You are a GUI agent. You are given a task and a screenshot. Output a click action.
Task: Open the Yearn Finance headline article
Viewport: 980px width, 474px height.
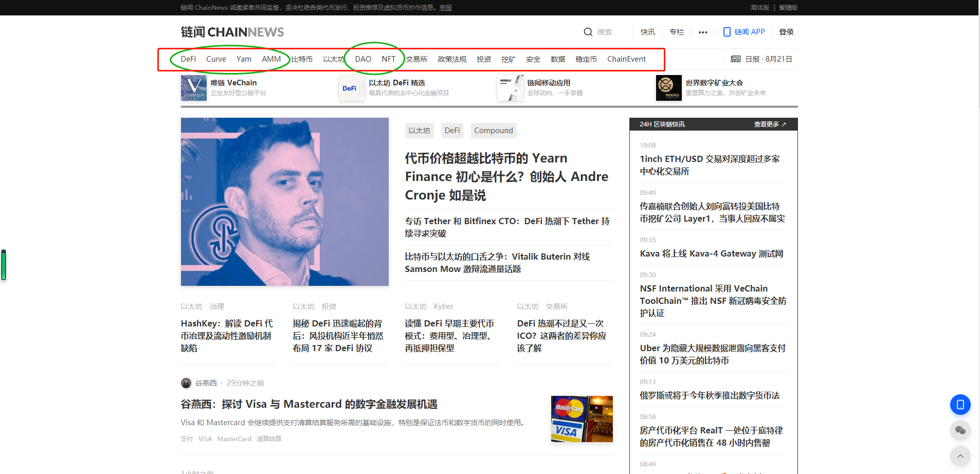[x=506, y=177]
